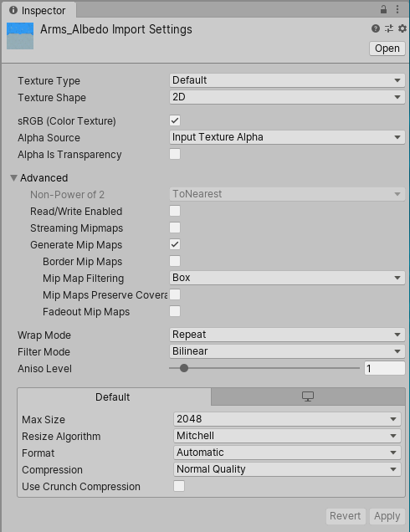
Task: Click the Texture Type label
Action: 49,81
